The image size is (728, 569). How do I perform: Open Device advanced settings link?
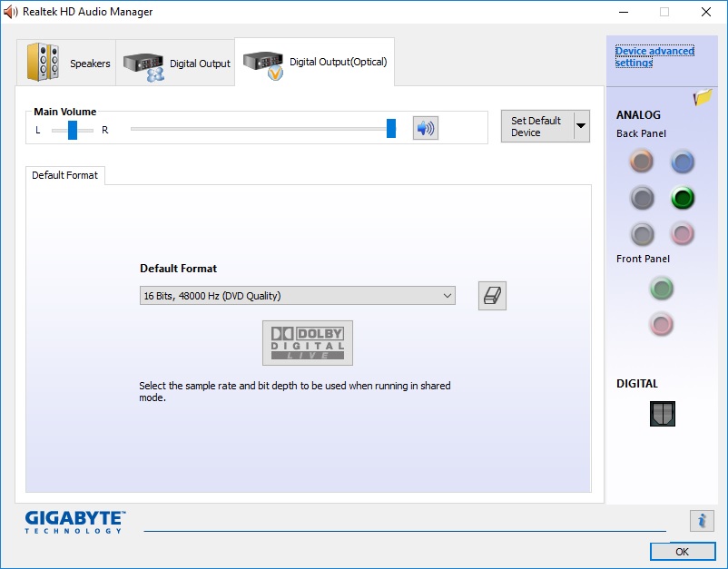(x=654, y=57)
